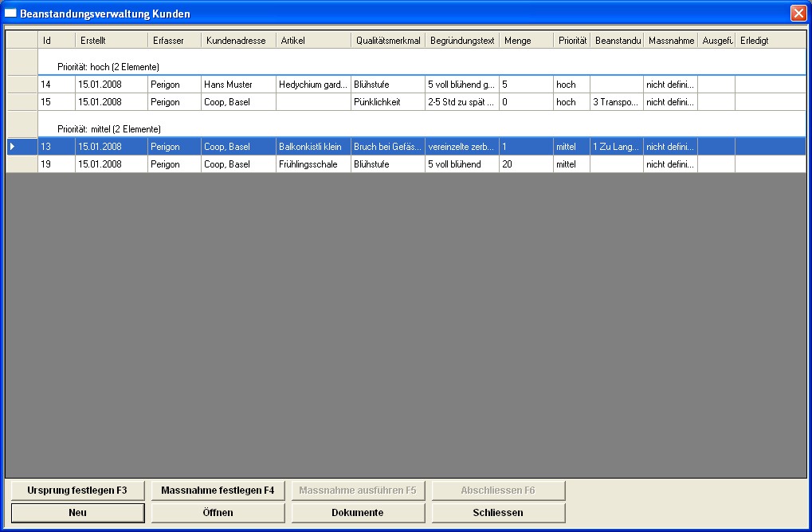
Task: Click the 'Frühlingsschale' article cell
Action: click(x=313, y=164)
